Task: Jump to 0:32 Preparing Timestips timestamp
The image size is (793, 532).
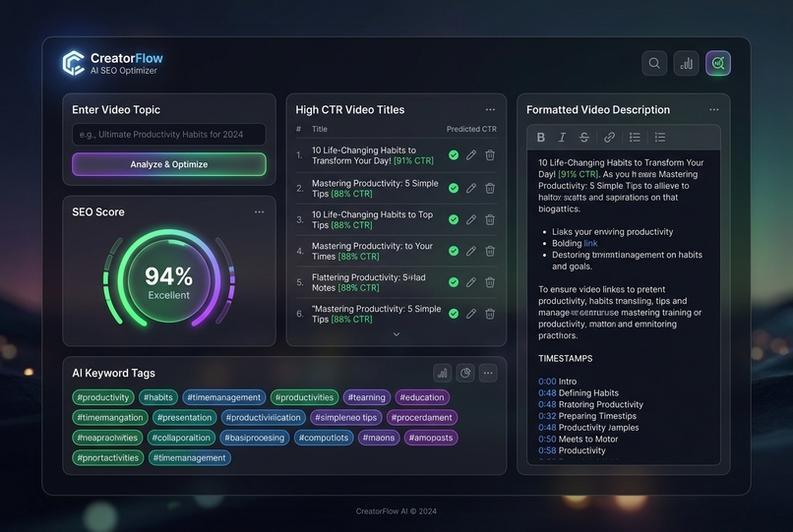Action: pyautogui.click(x=587, y=416)
